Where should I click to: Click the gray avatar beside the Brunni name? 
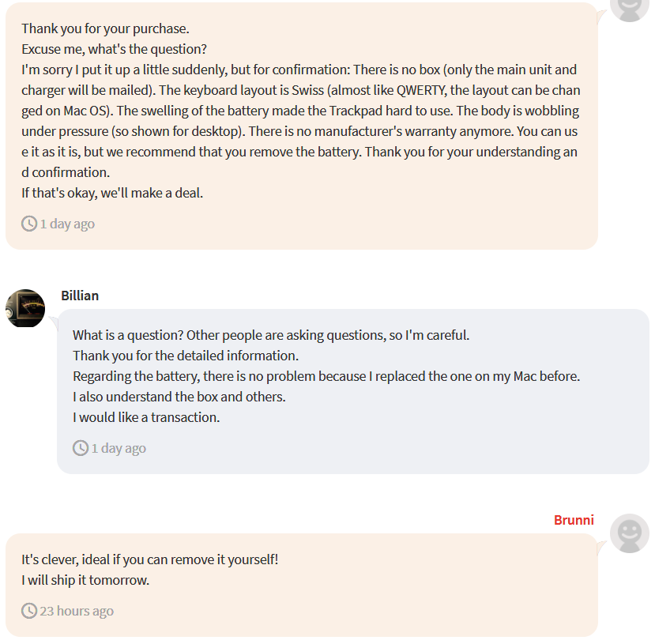pyautogui.click(x=630, y=533)
